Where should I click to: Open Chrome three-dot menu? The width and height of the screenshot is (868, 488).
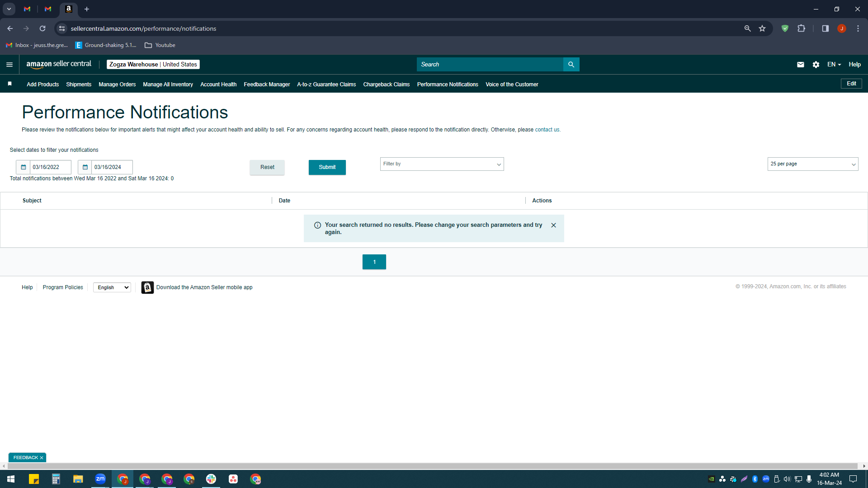coord(858,28)
